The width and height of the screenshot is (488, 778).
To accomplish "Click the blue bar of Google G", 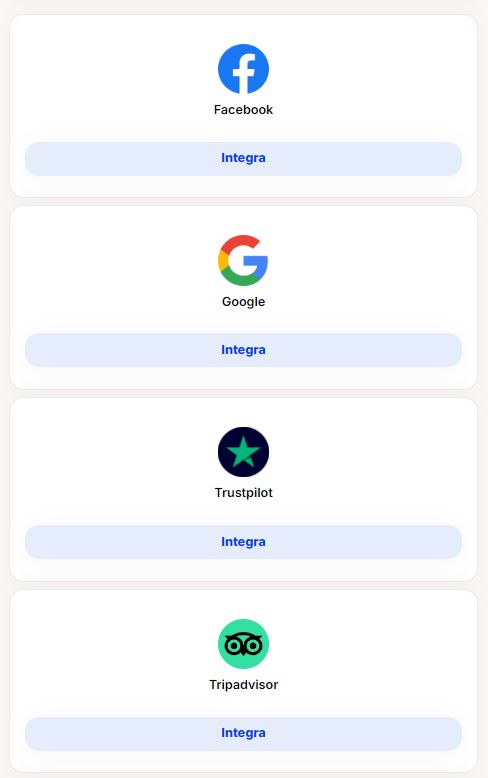I will [256, 261].
